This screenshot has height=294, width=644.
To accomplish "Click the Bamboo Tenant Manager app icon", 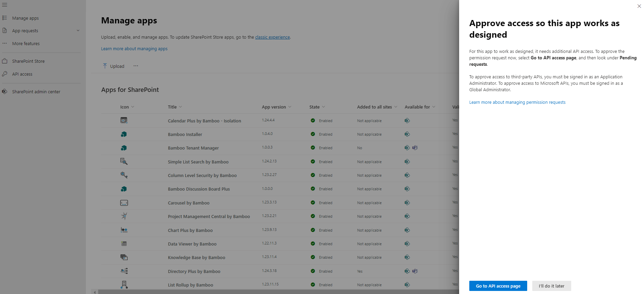I will (124, 148).
